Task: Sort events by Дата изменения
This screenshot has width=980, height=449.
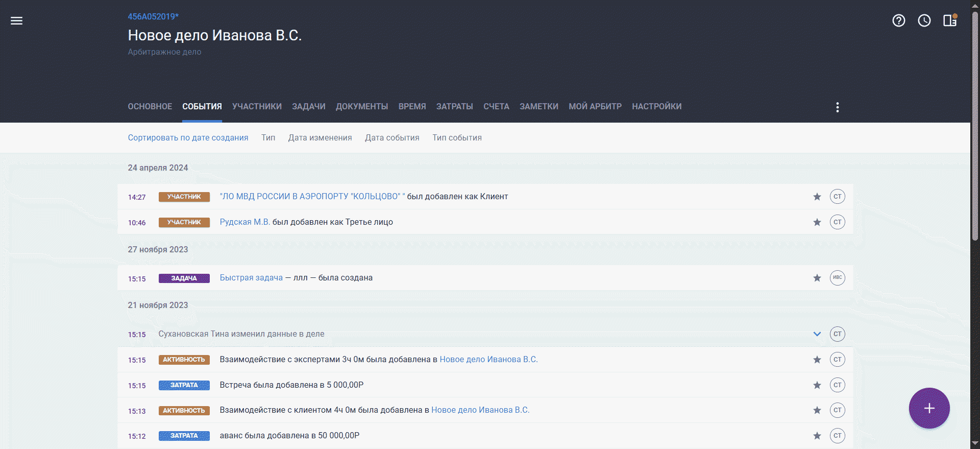Action: click(320, 138)
